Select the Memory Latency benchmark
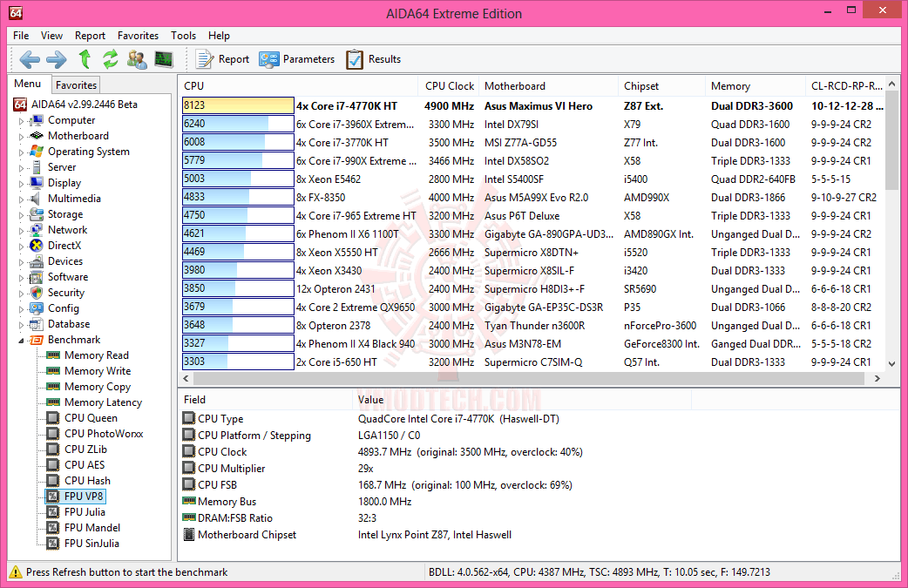 point(103,402)
